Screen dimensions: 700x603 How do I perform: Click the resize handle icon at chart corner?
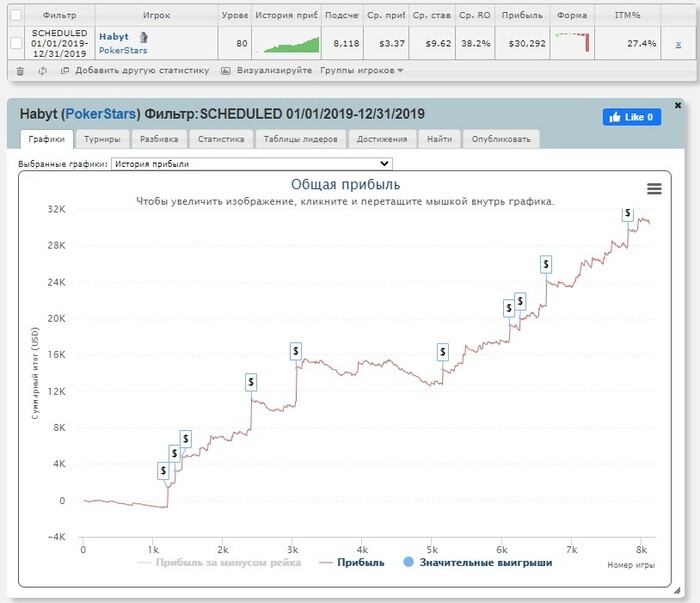(677, 590)
